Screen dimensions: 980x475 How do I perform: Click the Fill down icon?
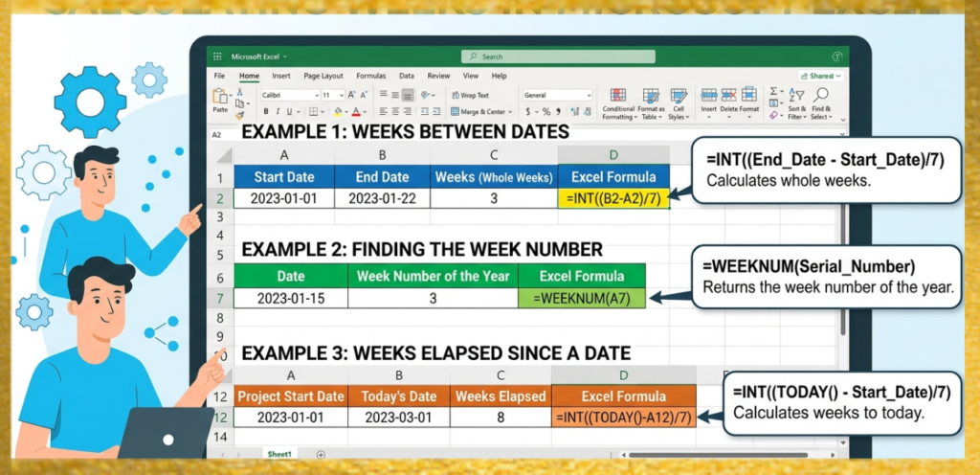tap(773, 102)
